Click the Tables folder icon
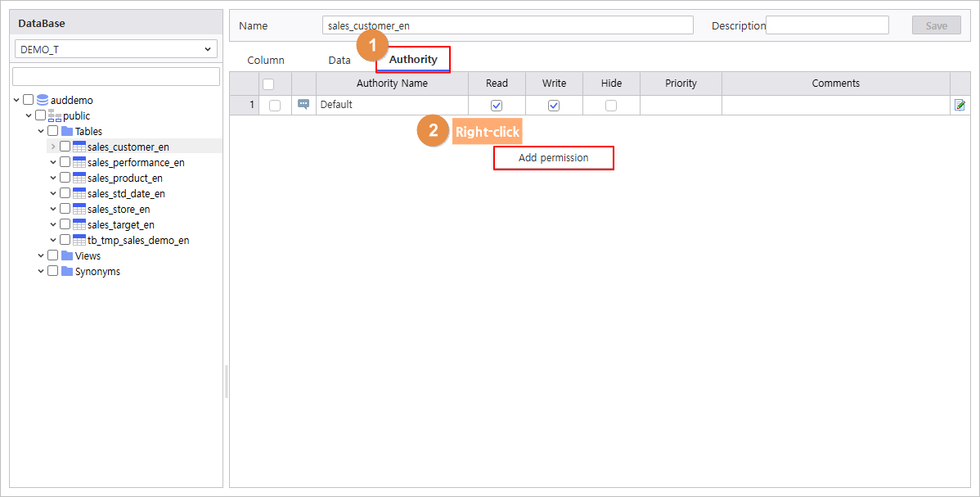This screenshot has width=980, height=497. pyautogui.click(x=67, y=132)
